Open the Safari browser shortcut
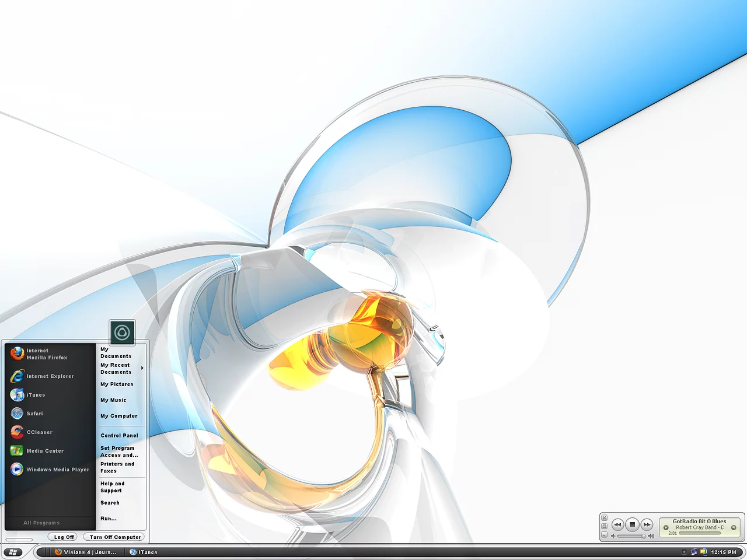 tap(34, 414)
